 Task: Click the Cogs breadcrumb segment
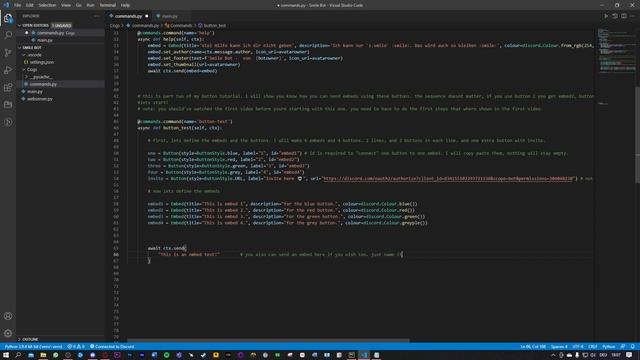click(x=115, y=25)
